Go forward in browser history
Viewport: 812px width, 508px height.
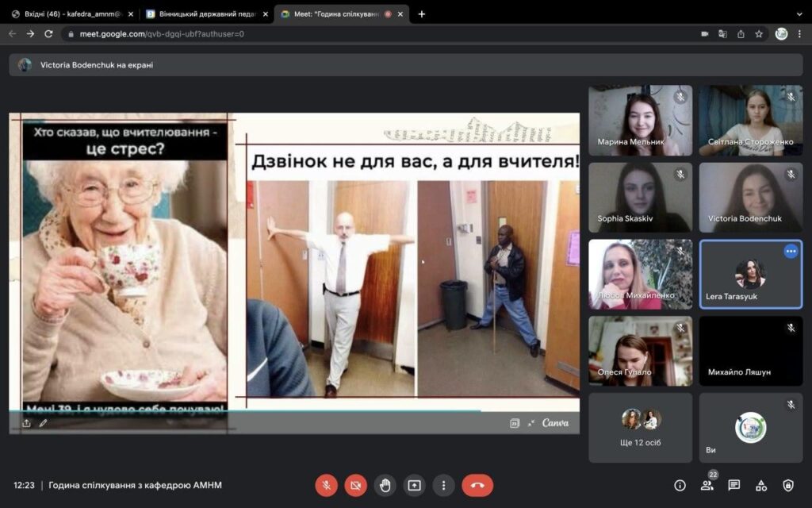click(31, 33)
